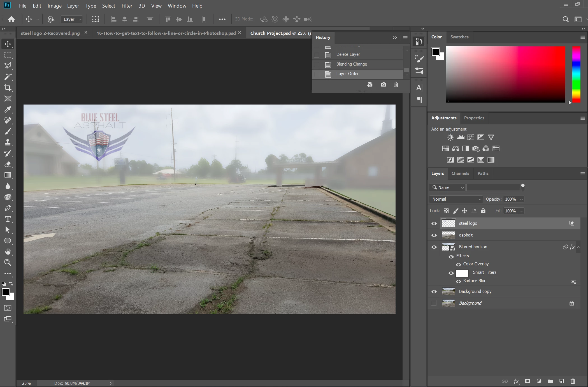This screenshot has width=588, height=387.
Task: Create new snapshot in History panel
Action: 383,84
